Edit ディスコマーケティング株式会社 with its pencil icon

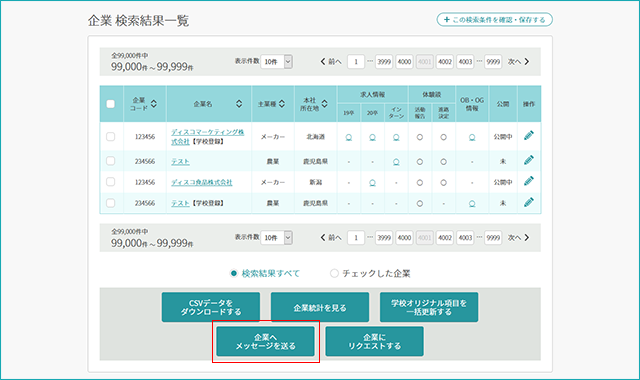click(x=529, y=136)
